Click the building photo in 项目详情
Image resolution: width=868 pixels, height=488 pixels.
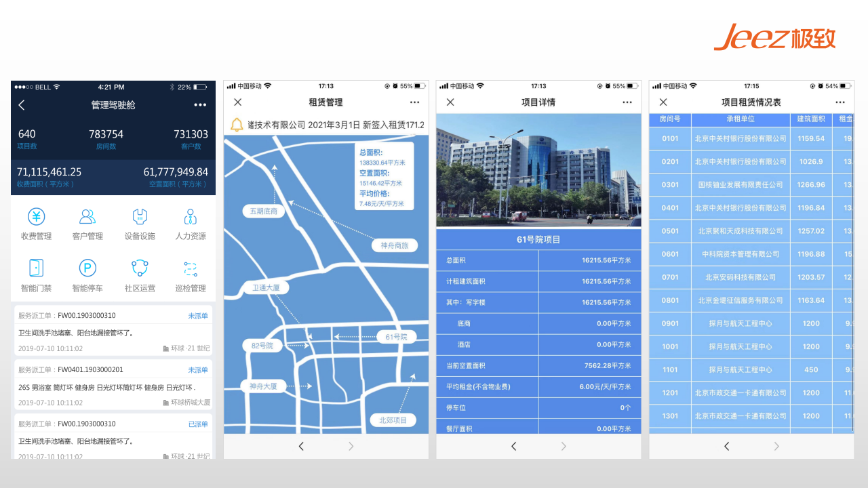tap(538, 170)
